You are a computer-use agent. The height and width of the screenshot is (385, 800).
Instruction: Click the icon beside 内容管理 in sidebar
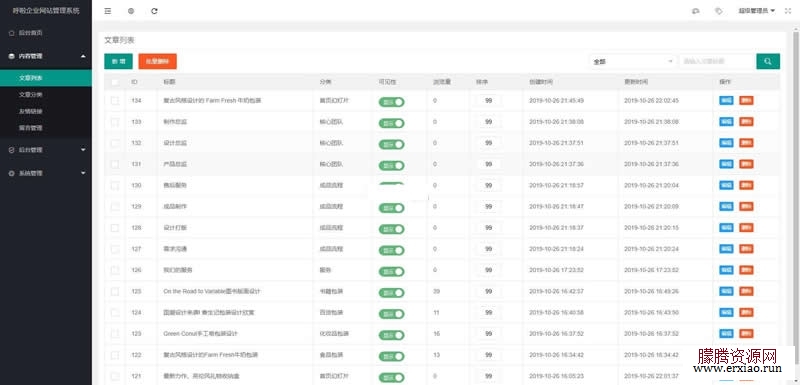pos(11,56)
